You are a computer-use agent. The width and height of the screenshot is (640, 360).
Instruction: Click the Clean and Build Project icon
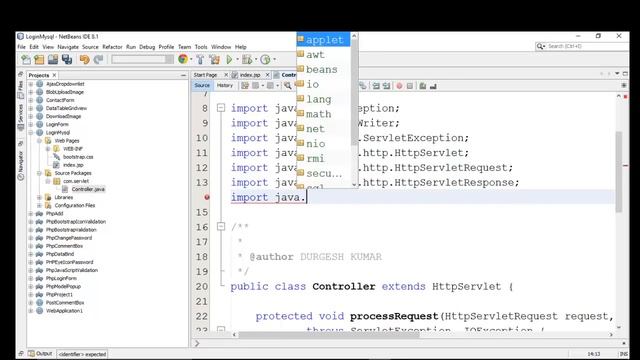[215, 60]
